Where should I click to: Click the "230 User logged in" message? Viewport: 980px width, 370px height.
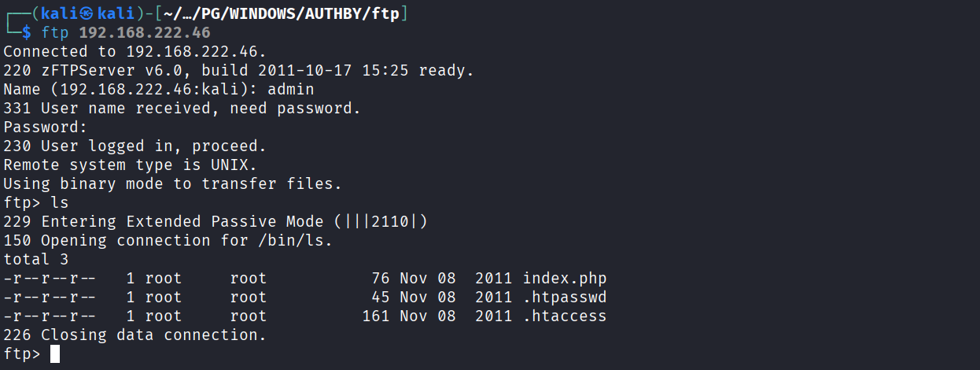[x=134, y=146]
